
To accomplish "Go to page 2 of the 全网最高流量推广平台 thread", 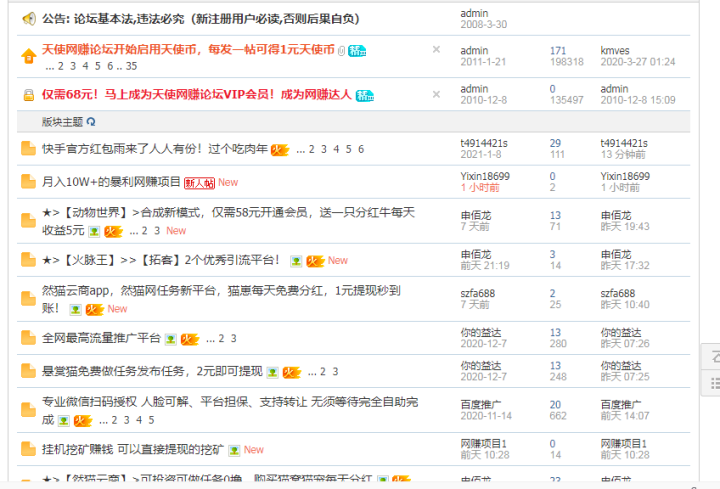I will click(221, 338).
